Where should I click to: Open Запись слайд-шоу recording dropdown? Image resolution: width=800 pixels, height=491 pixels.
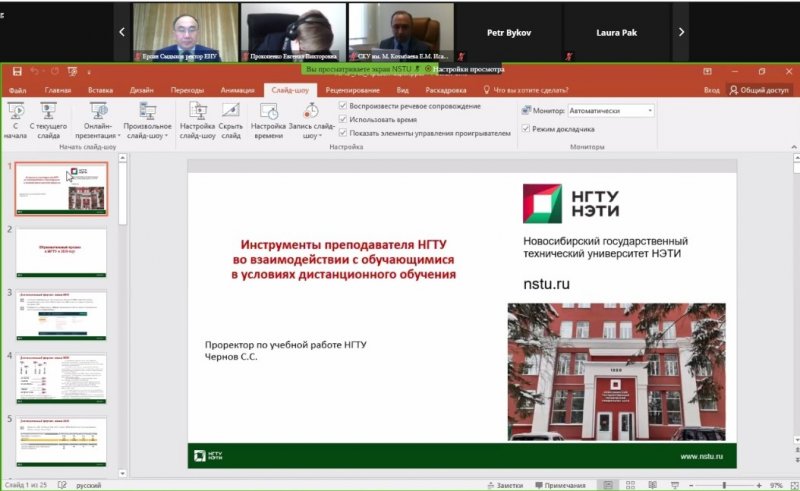tap(311, 120)
